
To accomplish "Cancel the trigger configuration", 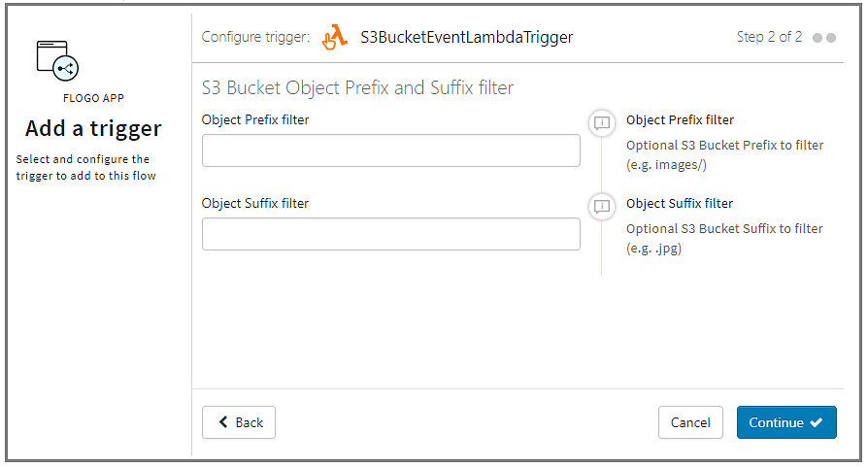I will tap(690, 422).
